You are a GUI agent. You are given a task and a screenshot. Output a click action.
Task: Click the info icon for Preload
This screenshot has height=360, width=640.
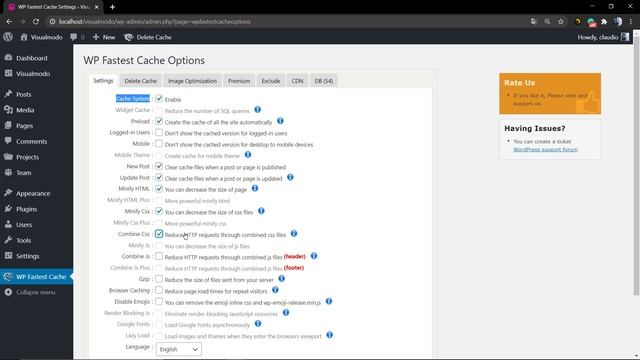(280, 121)
